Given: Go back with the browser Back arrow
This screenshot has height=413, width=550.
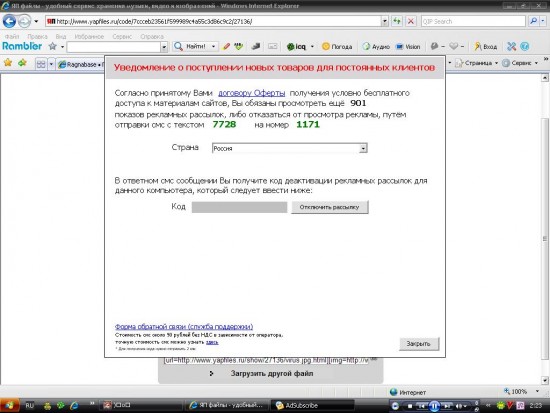Looking at the screenshot, I should coord(9,21).
